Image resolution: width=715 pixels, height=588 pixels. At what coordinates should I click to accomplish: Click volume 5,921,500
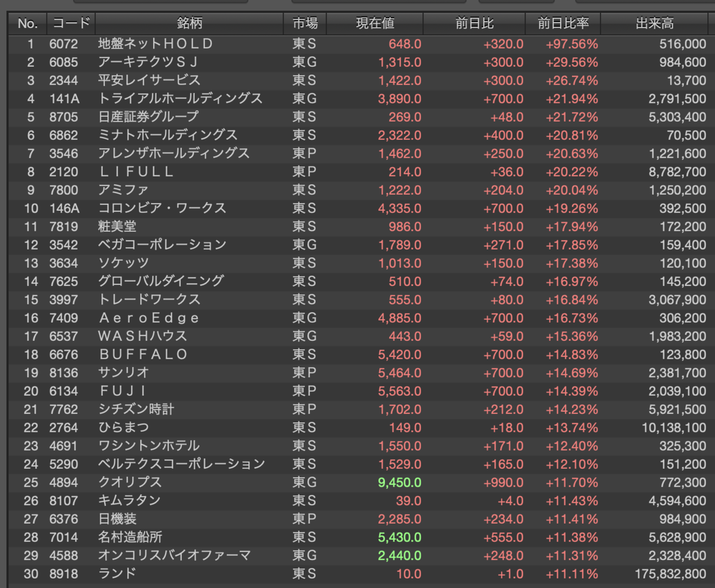click(x=677, y=409)
